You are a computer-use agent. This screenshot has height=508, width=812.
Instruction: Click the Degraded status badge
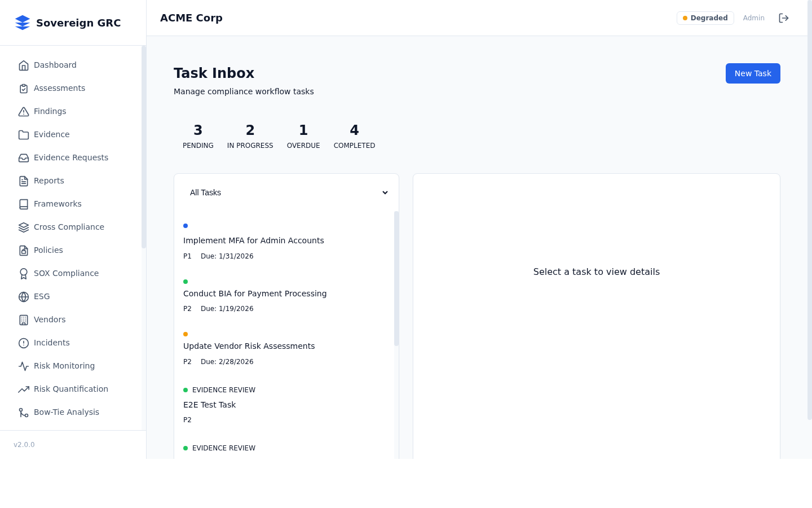pos(705,17)
